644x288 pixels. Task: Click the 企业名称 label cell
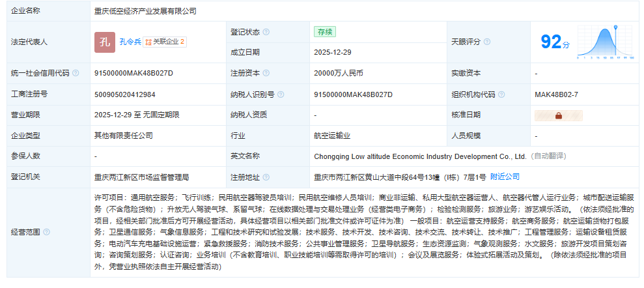pos(48,11)
